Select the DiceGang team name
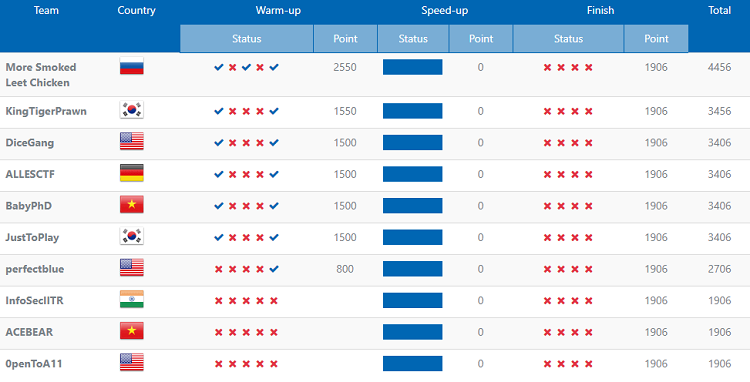 [x=30, y=143]
